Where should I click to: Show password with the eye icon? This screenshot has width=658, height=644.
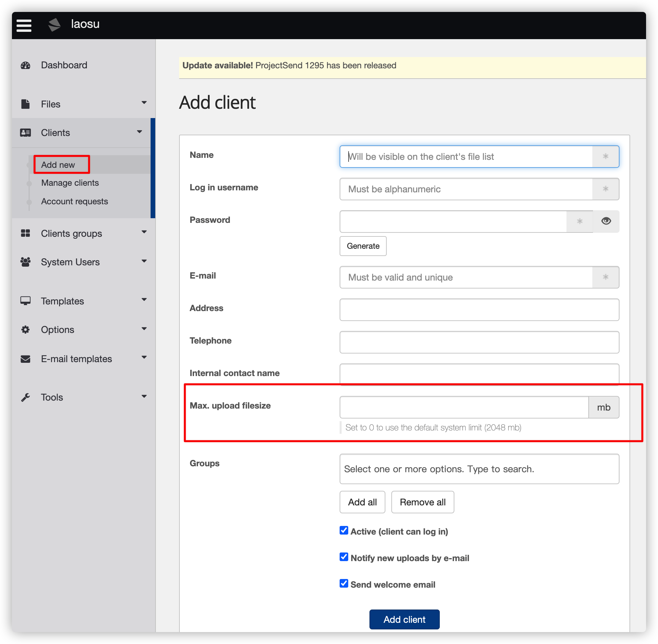tap(606, 221)
